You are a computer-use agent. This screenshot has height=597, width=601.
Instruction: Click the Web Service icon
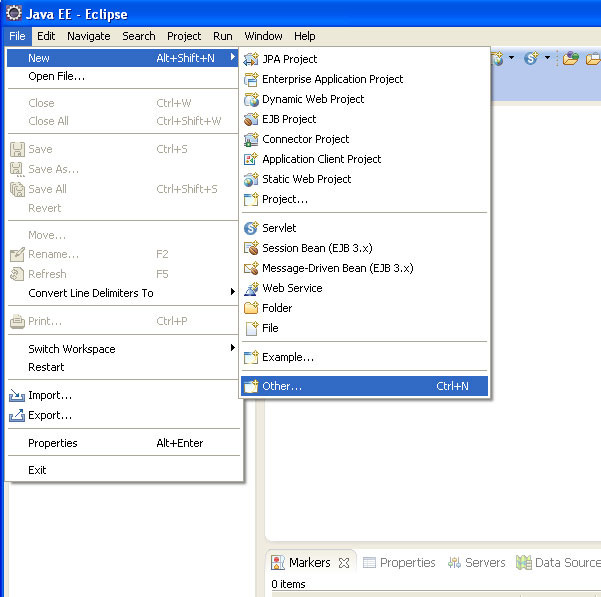(x=251, y=288)
